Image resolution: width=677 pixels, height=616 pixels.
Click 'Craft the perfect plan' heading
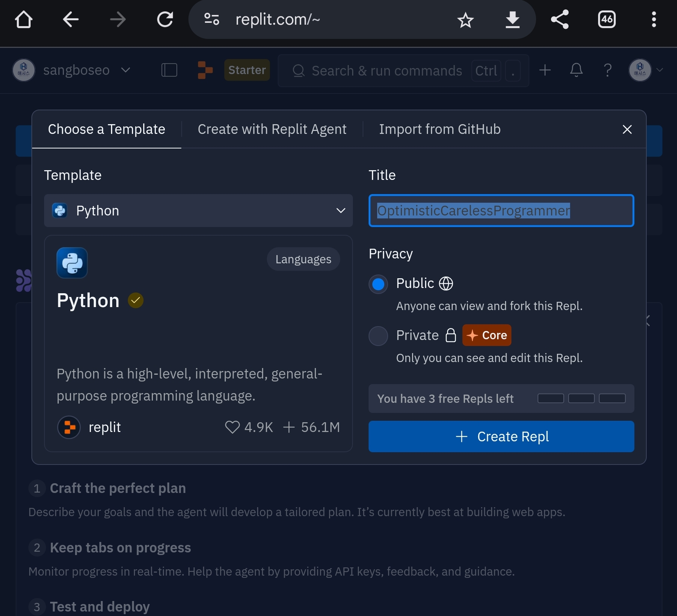click(118, 488)
